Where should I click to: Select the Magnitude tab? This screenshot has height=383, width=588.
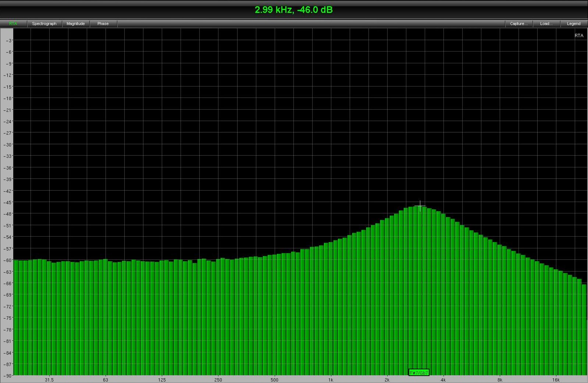pyautogui.click(x=75, y=24)
